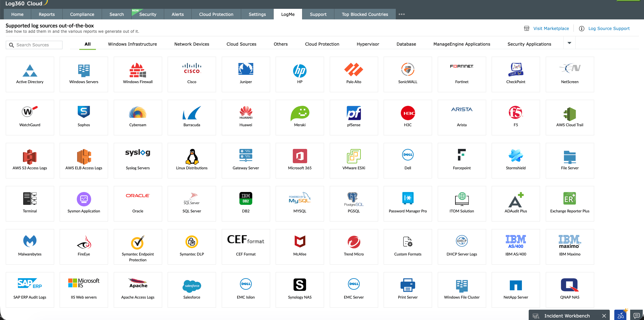Switch to Cloud Protection main tab
This screenshot has width=644, height=320.
click(216, 14)
